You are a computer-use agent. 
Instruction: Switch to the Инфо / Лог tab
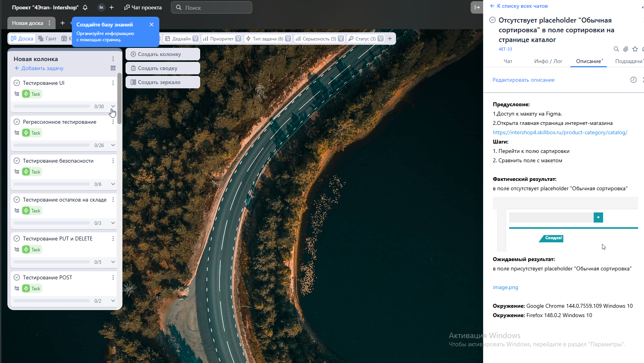coord(548,61)
